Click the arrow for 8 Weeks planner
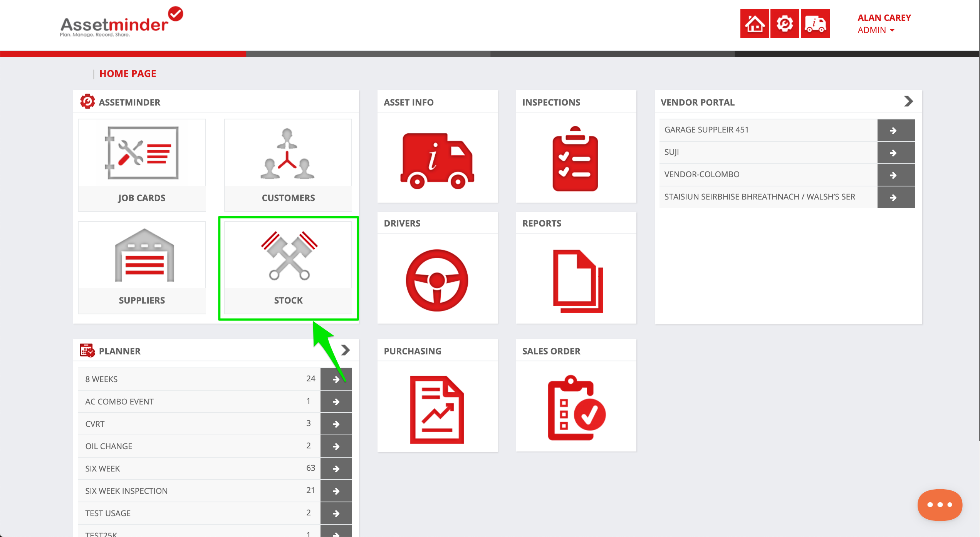 336,379
